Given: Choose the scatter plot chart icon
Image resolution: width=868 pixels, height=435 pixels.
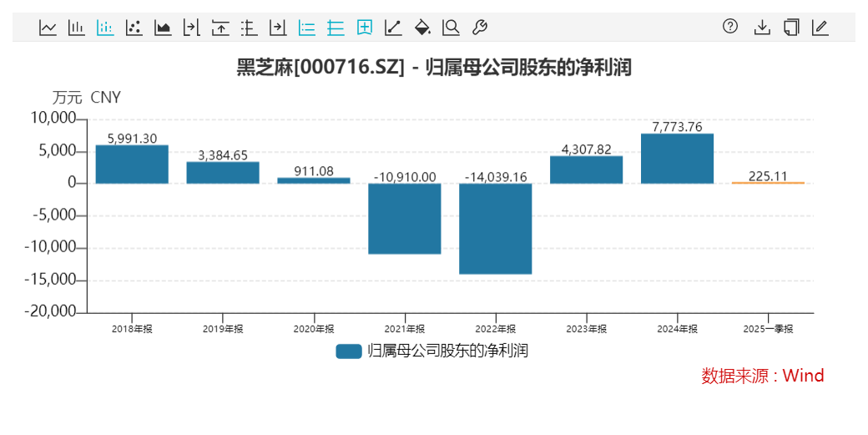Looking at the screenshot, I should pyautogui.click(x=134, y=27).
